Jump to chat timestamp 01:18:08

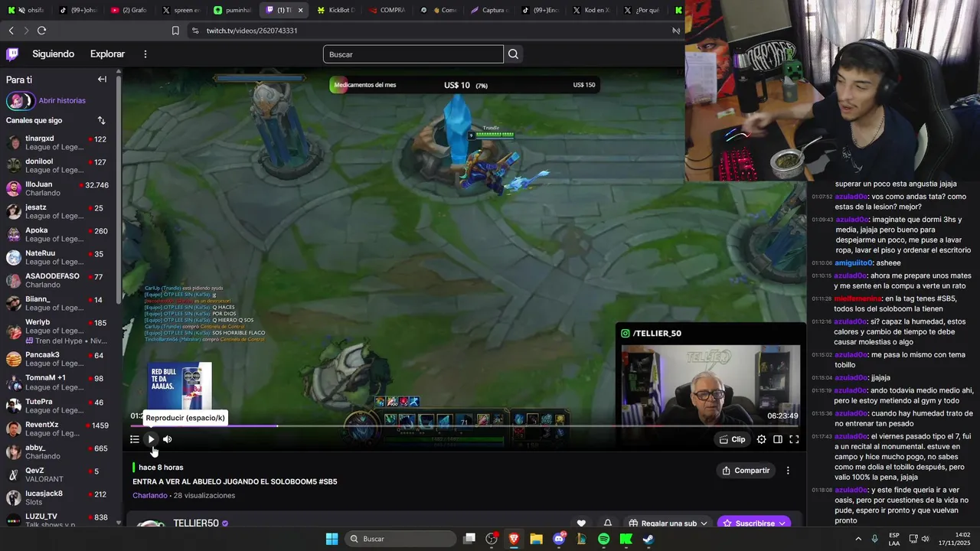point(822,490)
